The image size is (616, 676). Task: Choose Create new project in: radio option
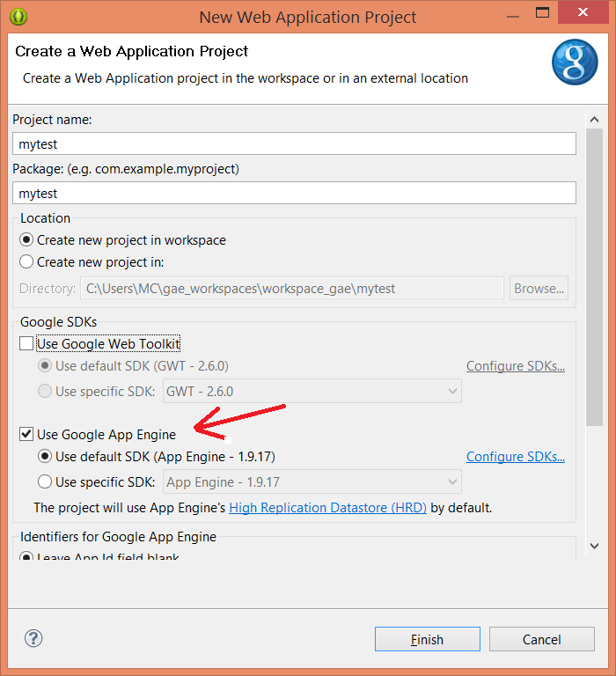[x=26, y=261]
